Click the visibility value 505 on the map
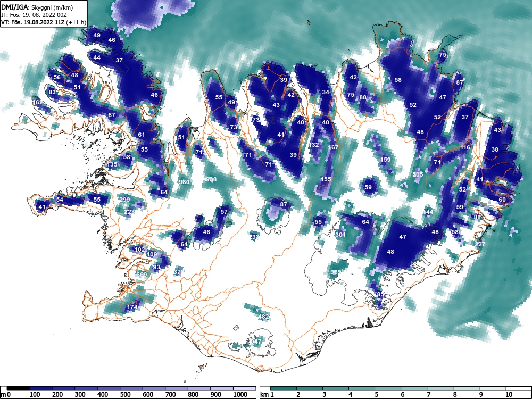The image size is (532, 399). (x=418, y=174)
